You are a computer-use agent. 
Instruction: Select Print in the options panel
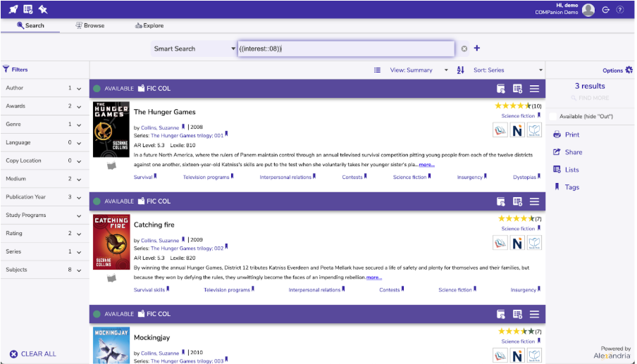(x=567, y=134)
